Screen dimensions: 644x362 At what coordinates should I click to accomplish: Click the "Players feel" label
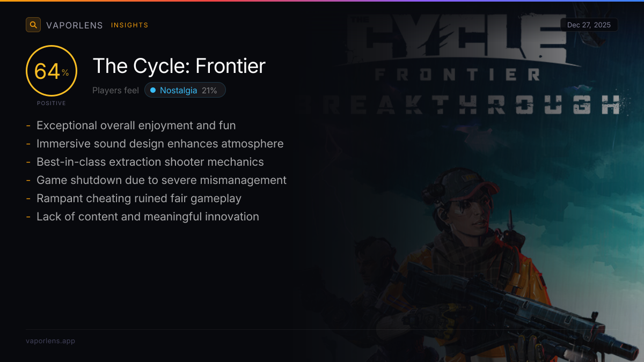115,91
